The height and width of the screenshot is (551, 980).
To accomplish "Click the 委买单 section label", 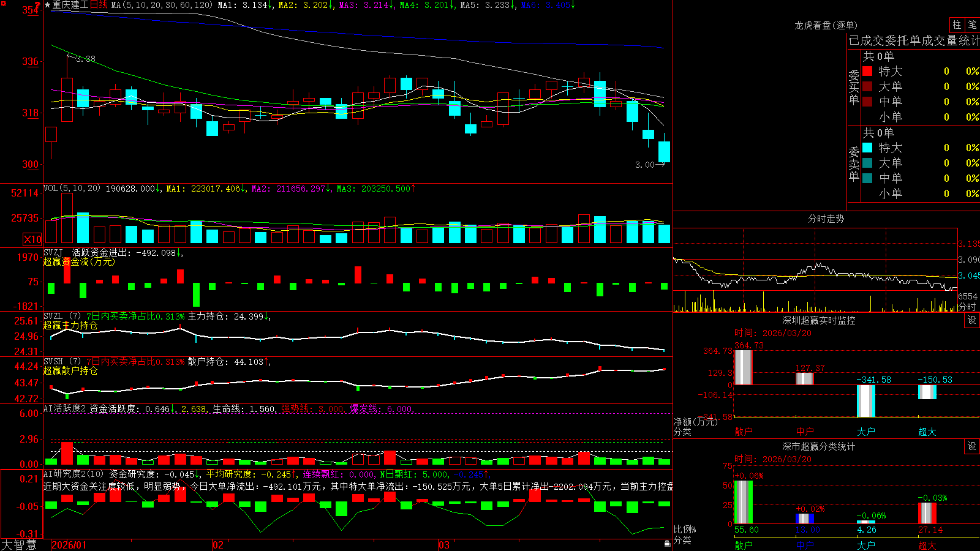I will 854,88.
